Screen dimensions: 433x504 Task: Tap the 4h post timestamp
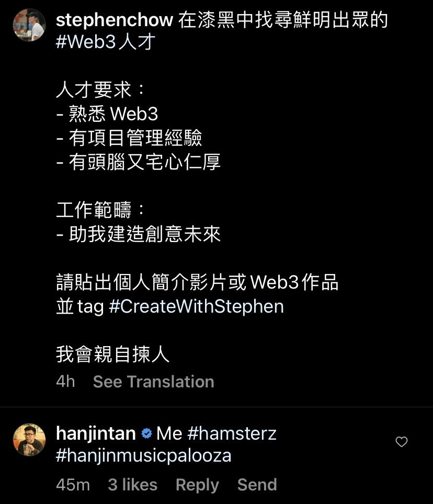coord(65,382)
